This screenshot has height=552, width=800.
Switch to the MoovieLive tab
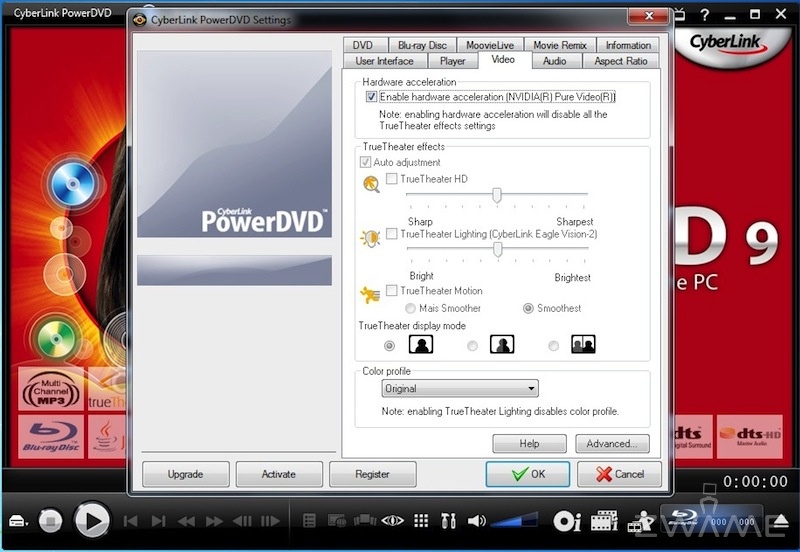[490, 45]
